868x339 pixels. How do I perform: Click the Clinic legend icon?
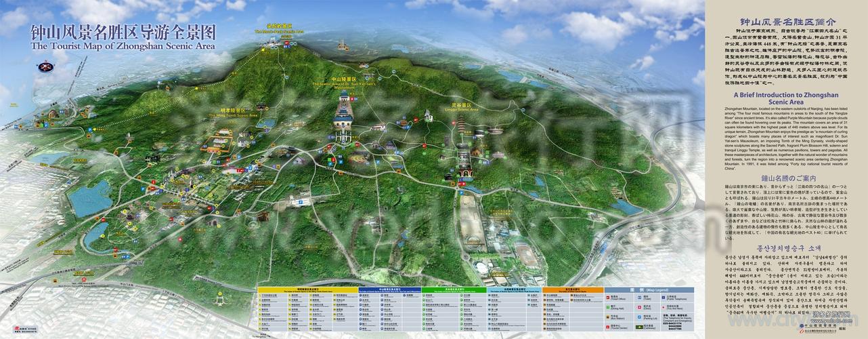pos(638,307)
